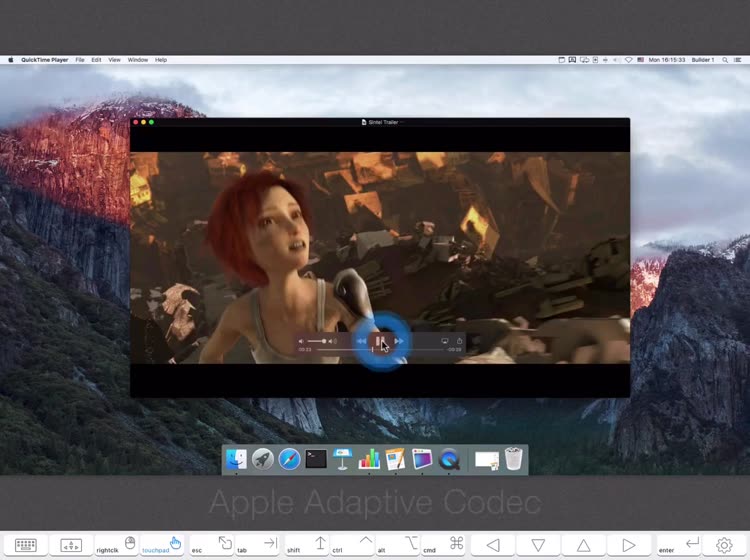The height and width of the screenshot is (560, 750).
Task: Open Keynote from the Dock
Action: click(x=342, y=459)
